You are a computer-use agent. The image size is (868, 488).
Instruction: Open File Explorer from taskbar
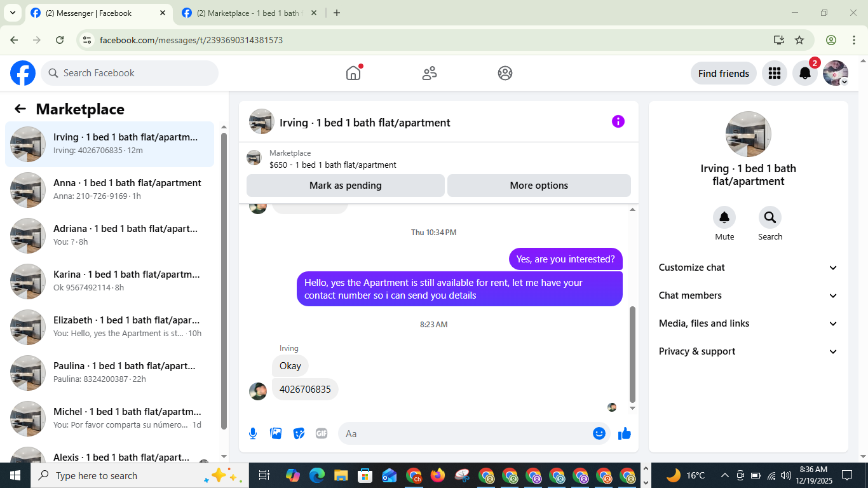pyautogui.click(x=341, y=475)
